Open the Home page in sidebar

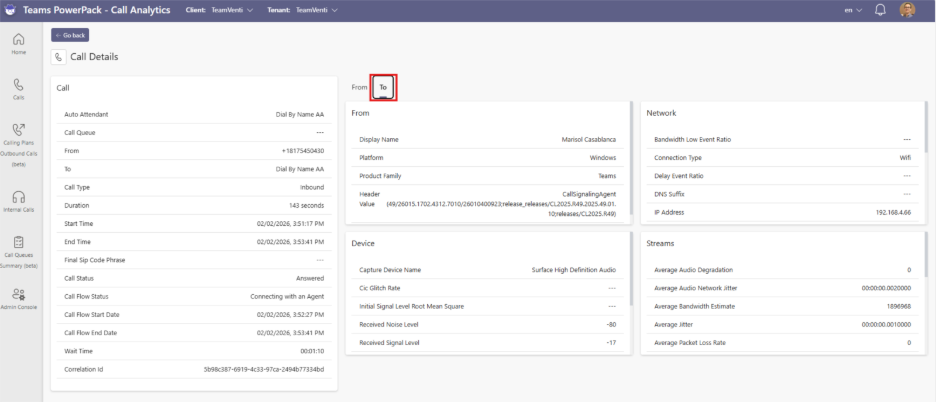[x=19, y=43]
